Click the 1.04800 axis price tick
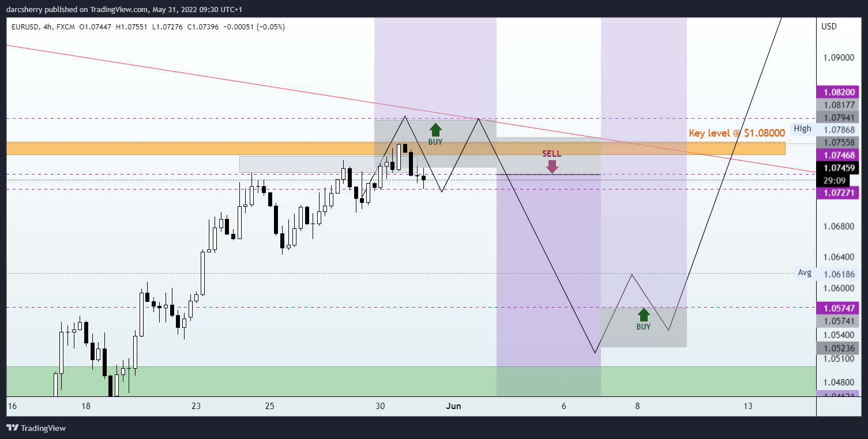Screen dimensions: 868x439 [838, 382]
